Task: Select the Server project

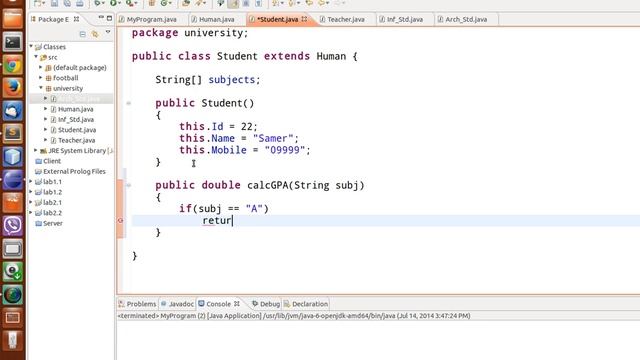Action: tap(53, 223)
